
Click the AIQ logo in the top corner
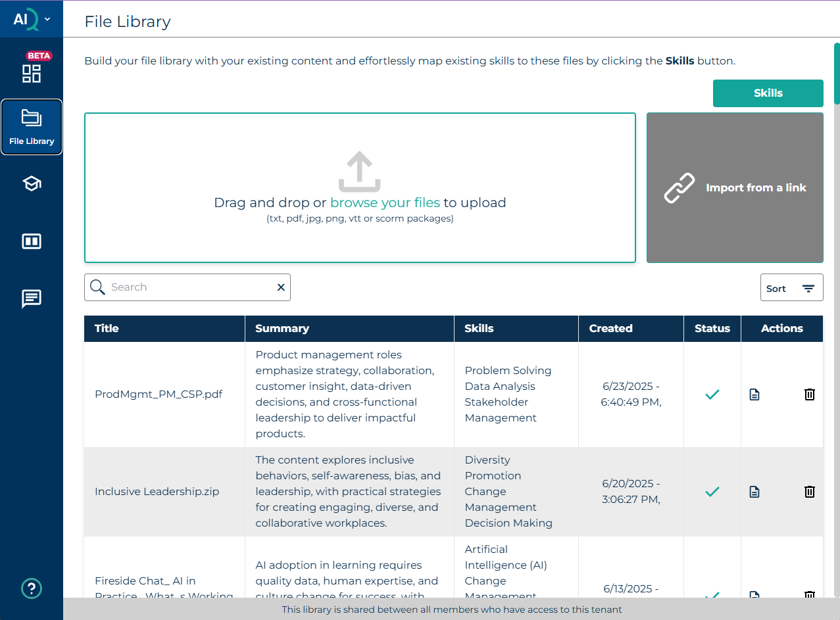tap(26, 20)
